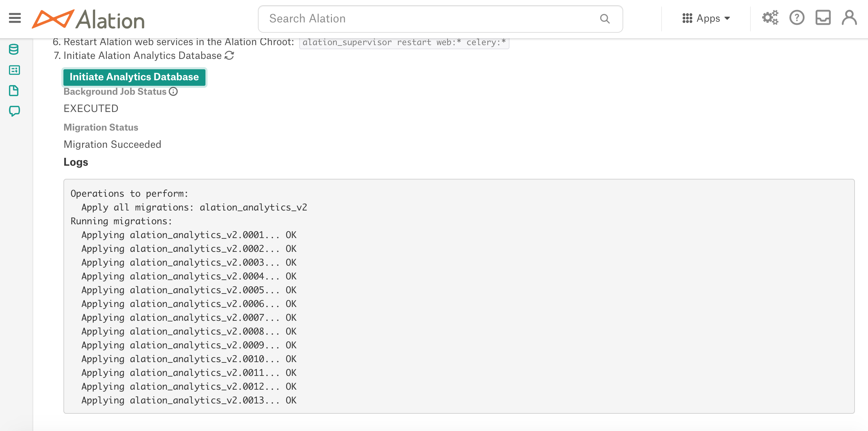The height and width of the screenshot is (431, 868).
Task: Open the inbox tray icon
Action: coord(823,18)
